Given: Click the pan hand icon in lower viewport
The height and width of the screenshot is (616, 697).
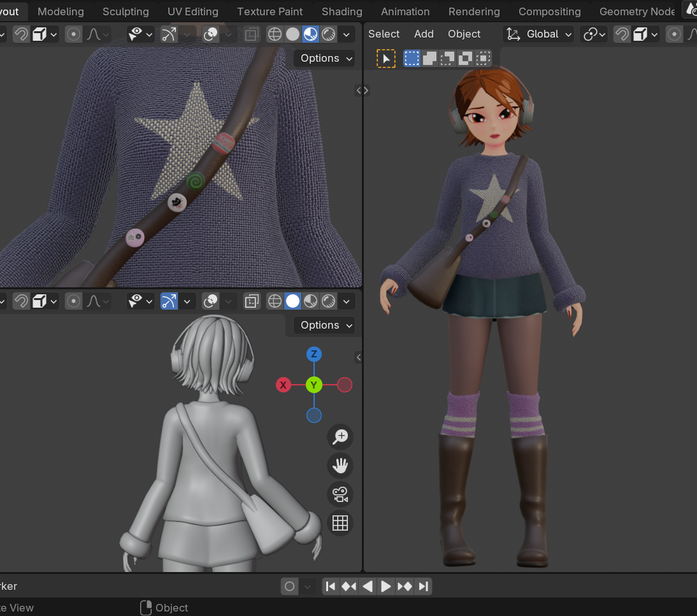Looking at the screenshot, I should pyautogui.click(x=340, y=465).
